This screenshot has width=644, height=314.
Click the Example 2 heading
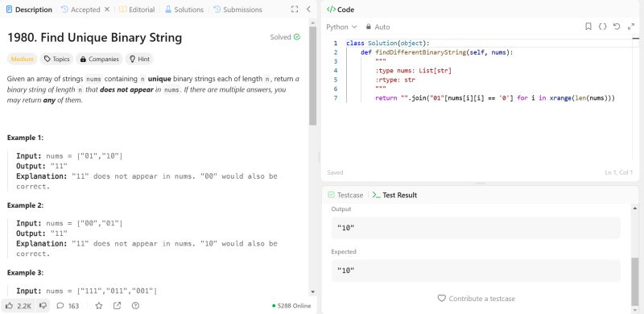(x=26, y=205)
